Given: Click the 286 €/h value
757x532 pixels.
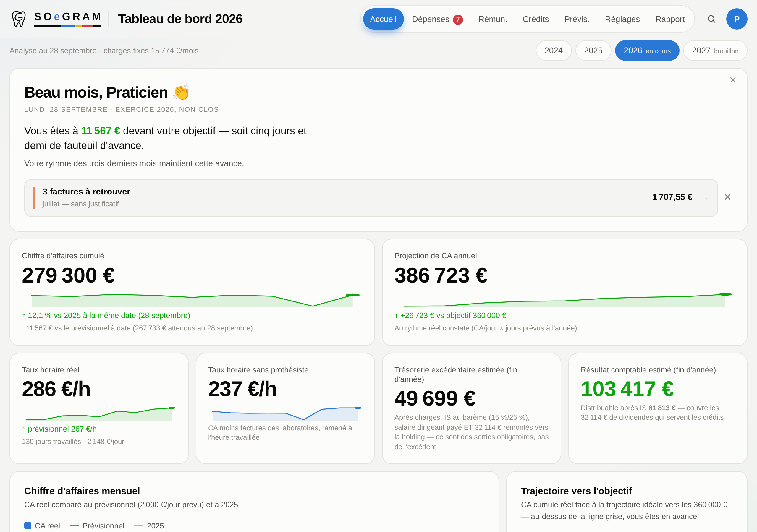Looking at the screenshot, I should pos(56,389).
